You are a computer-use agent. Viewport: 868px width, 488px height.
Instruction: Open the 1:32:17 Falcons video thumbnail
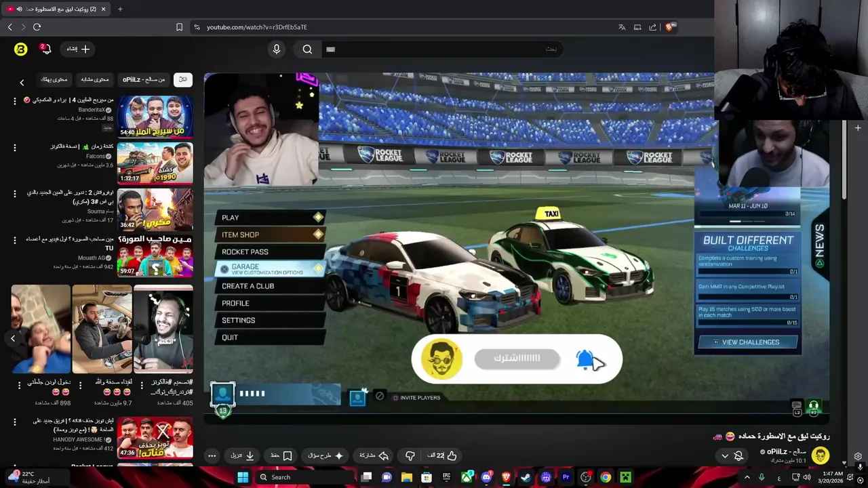155,163
